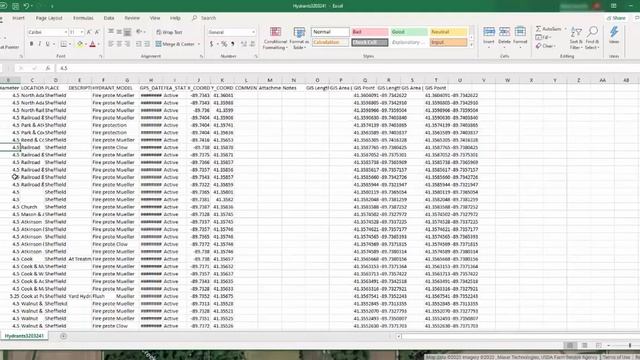The width and height of the screenshot is (640, 360).
Task: Click the Search box in the ribbon
Action: tap(204, 18)
